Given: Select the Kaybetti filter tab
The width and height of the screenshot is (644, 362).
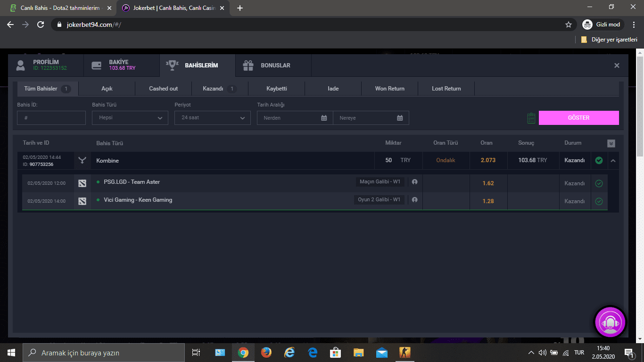Looking at the screenshot, I should coord(277,89).
